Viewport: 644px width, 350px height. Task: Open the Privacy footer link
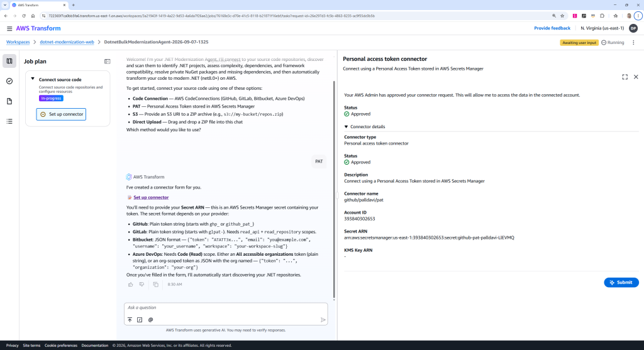(13, 346)
